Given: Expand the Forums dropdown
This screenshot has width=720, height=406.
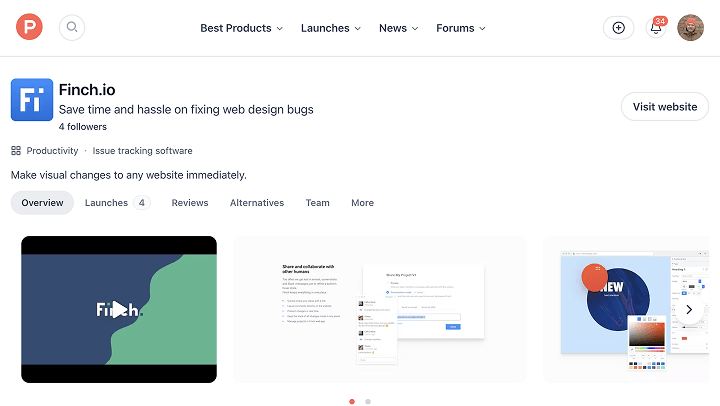Looking at the screenshot, I should [x=461, y=28].
